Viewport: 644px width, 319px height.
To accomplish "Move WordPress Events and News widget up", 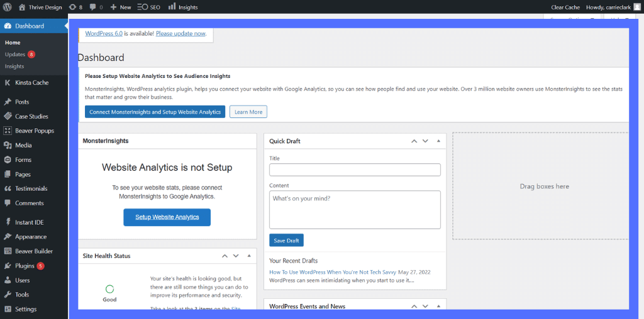I will click(414, 306).
